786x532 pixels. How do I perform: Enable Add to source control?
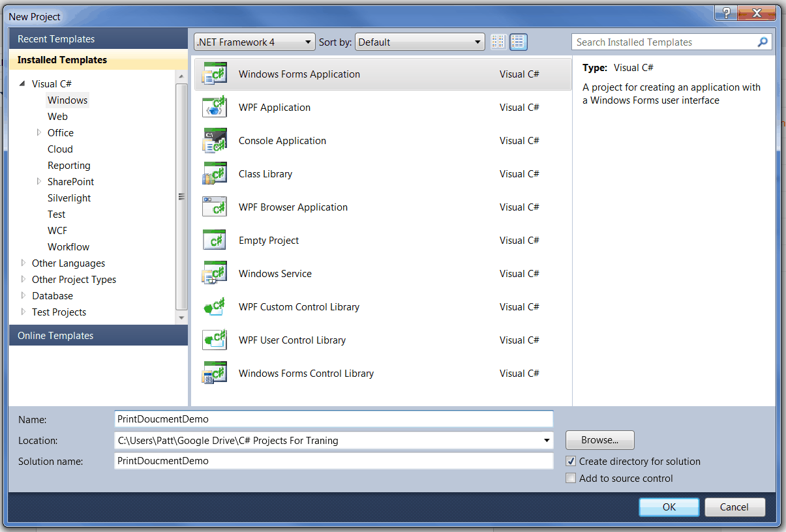[571, 478]
